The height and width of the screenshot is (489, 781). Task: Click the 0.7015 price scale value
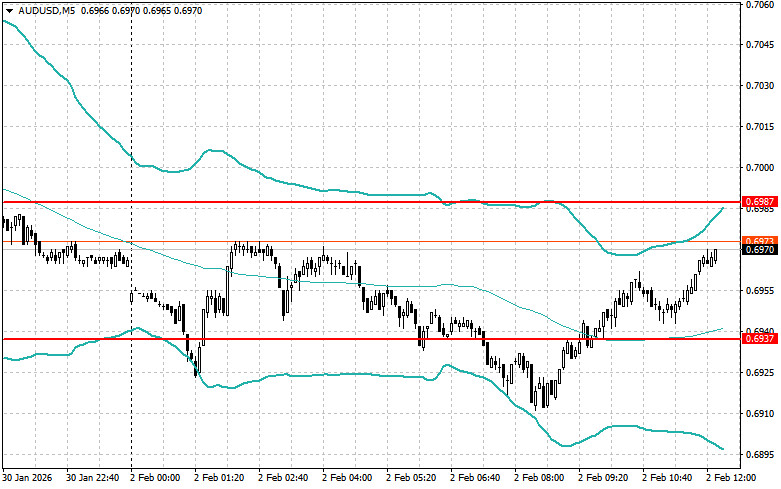pyautogui.click(x=760, y=127)
